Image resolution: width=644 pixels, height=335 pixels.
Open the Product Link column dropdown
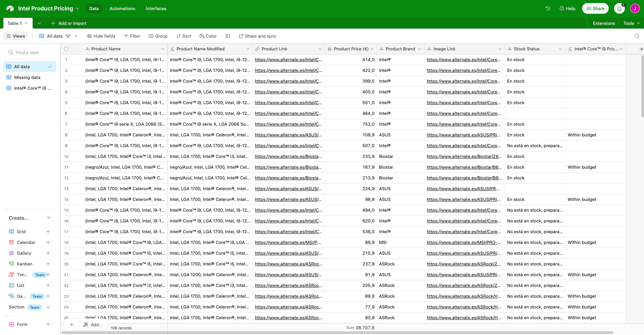point(320,49)
